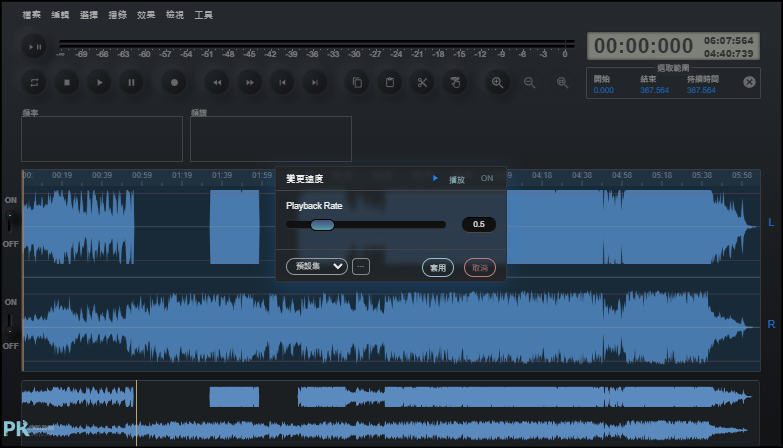Start recording with the Record button
783x448 pixels.
point(174,82)
